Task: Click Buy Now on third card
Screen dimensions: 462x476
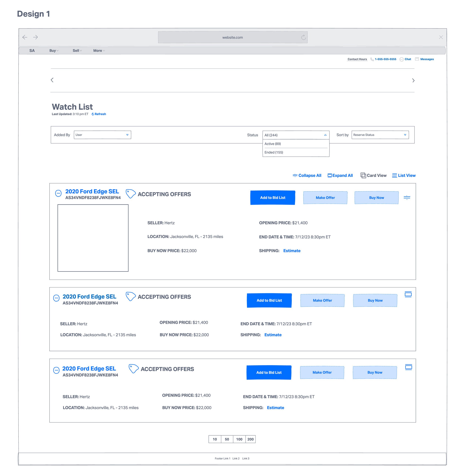Action: [375, 372]
